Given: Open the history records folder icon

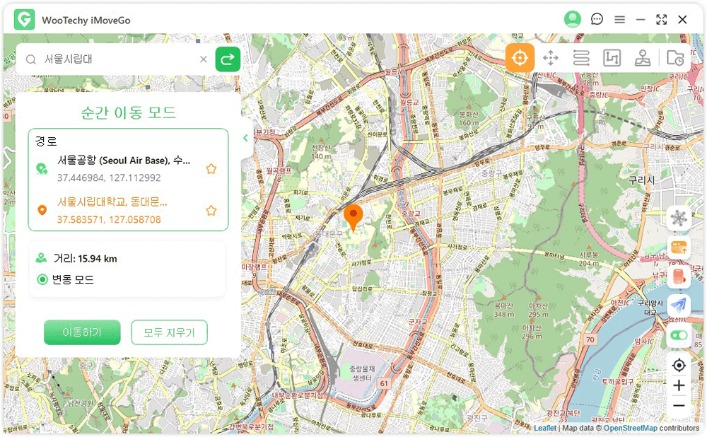Looking at the screenshot, I should pyautogui.click(x=675, y=58).
